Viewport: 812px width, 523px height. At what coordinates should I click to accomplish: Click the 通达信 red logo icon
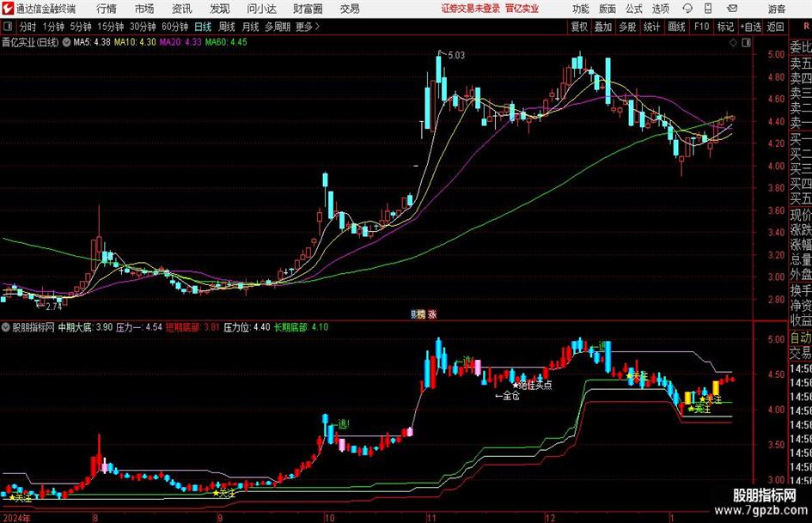pos(7,9)
